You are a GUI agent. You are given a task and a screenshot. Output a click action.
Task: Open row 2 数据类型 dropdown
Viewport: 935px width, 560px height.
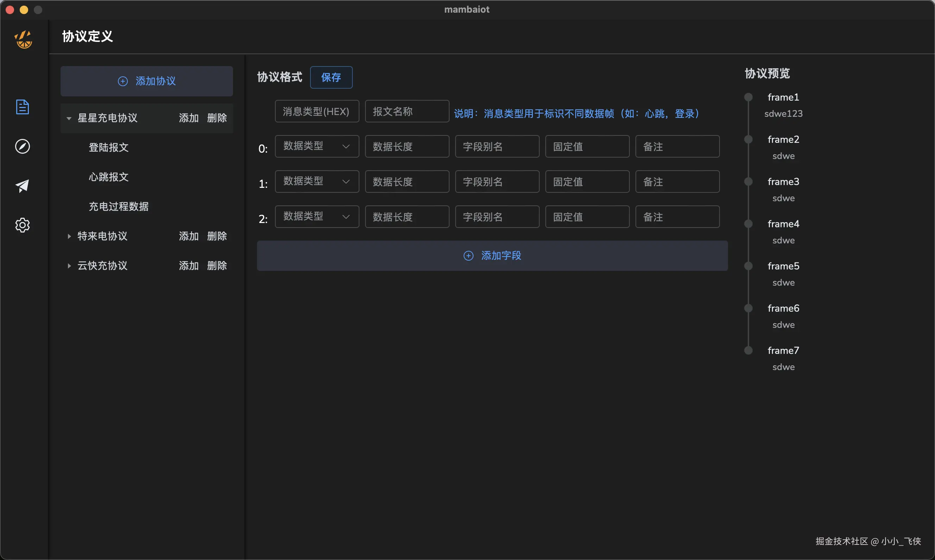pyautogui.click(x=316, y=217)
